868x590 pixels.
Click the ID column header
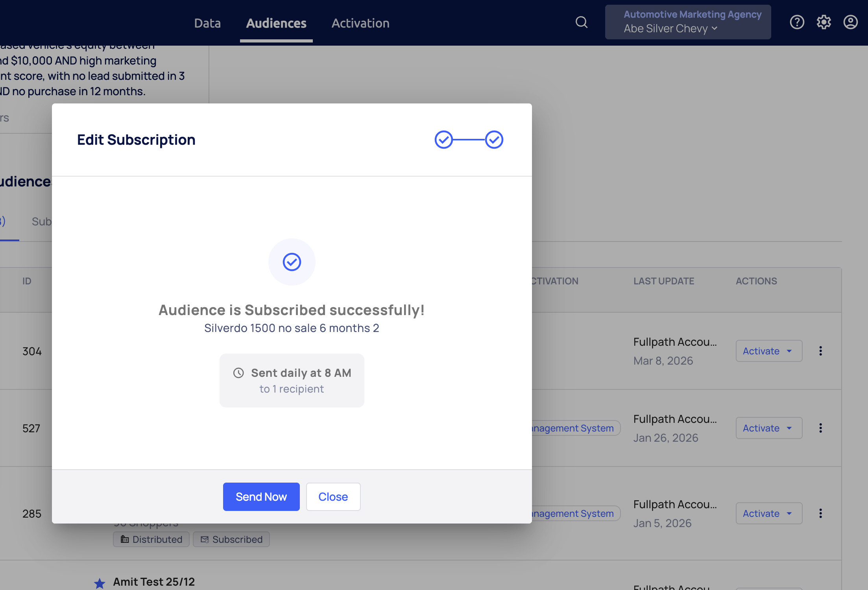[27, 281]
